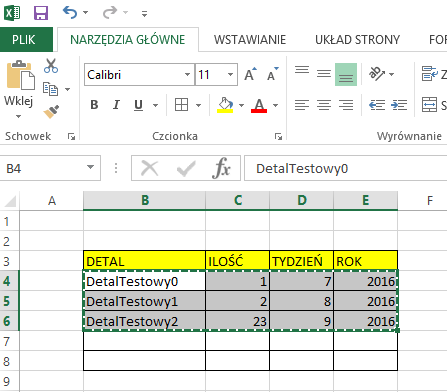447x392 pixels.
Task: Increase font size with large A icon
Action: (x=250, y=74)
